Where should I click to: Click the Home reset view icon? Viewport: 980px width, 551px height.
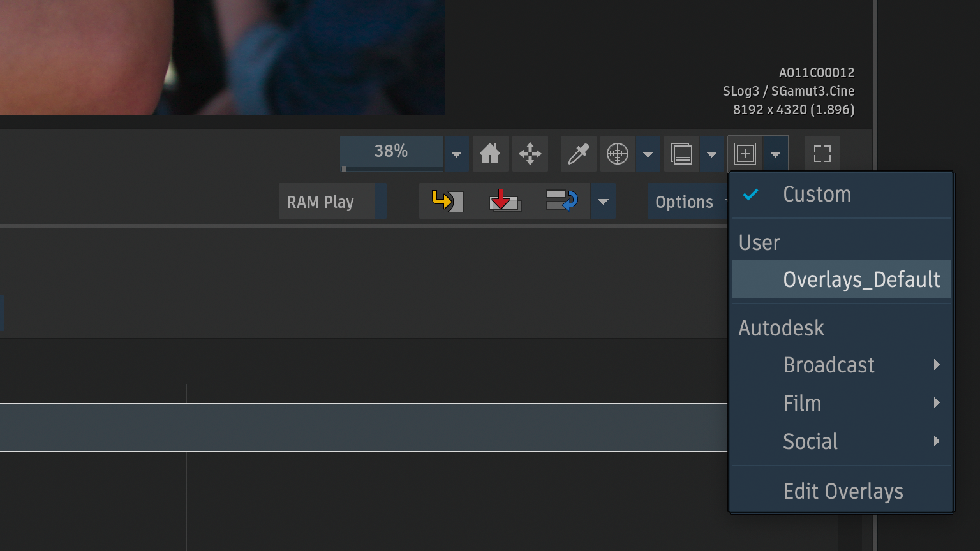click(490, 154)
